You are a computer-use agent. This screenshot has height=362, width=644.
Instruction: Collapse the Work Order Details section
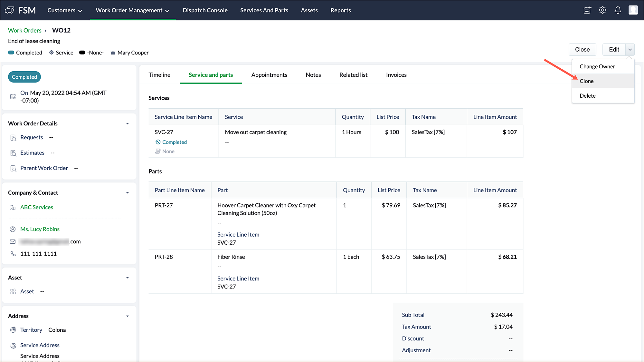128,123
